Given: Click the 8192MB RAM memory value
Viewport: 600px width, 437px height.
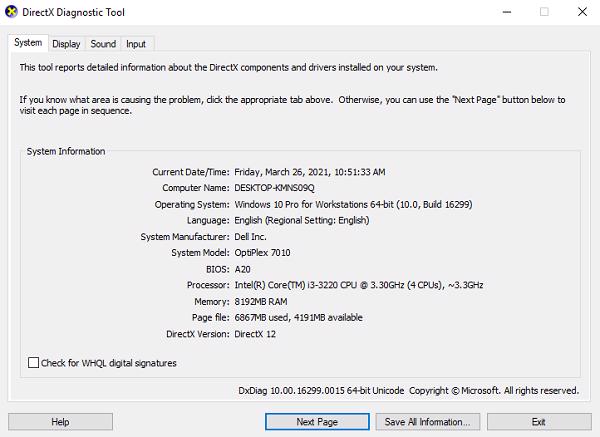Looking at the screenshot, I should coord(264,301).
